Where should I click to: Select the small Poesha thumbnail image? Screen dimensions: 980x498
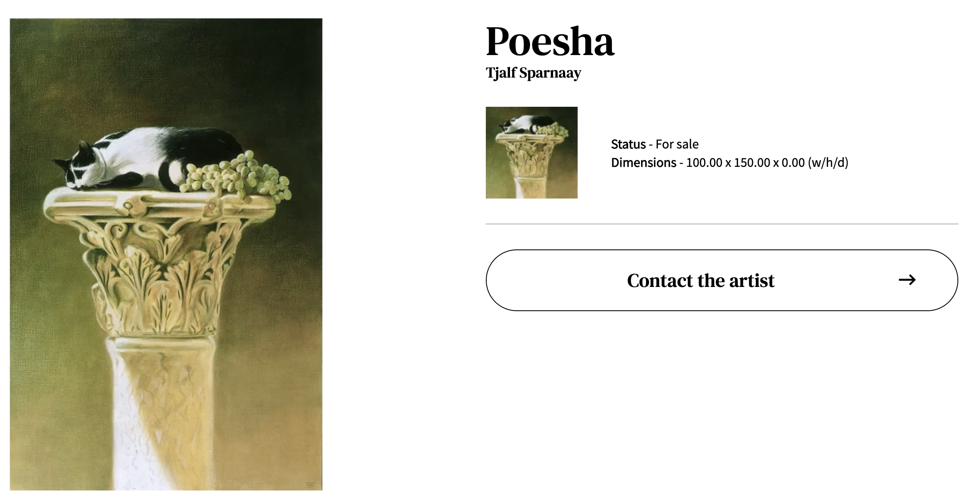[x=532, y=153]
